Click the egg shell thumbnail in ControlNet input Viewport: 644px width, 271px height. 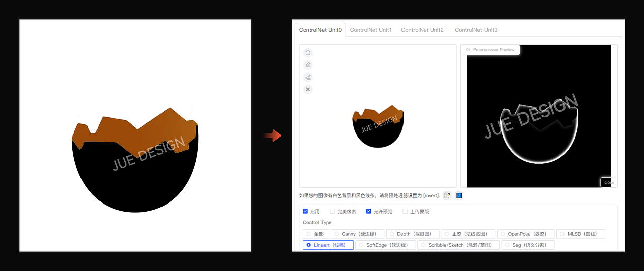pyautogui.click(x=378, y=127)
